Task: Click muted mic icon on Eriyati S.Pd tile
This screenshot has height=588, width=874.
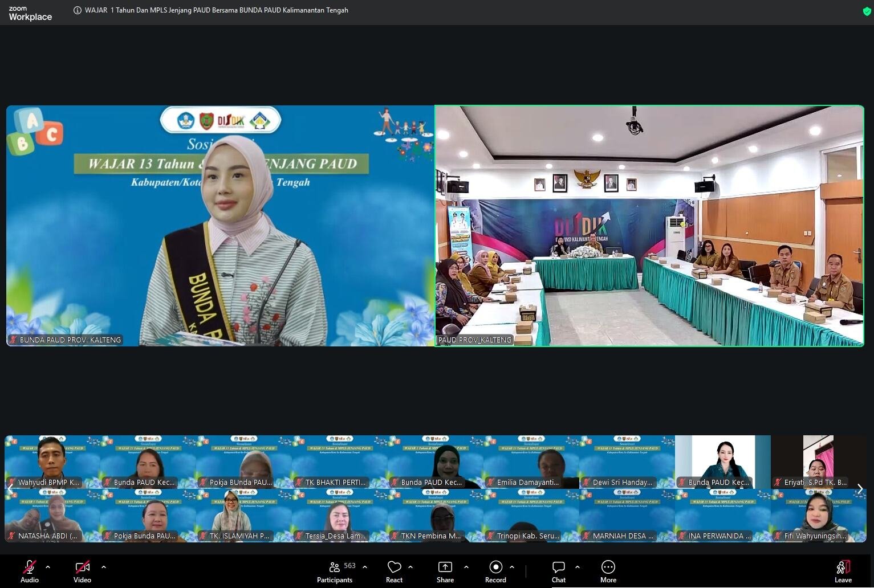Action: click(778, 483)
